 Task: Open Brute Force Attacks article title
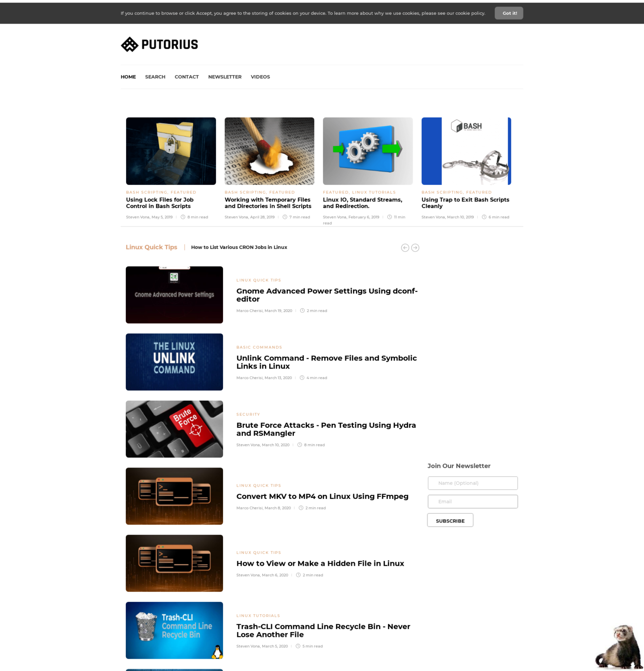tap(326, 429)
